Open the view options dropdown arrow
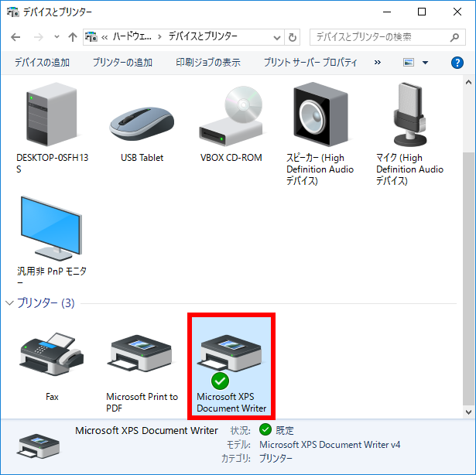 [x=425, y=63]
